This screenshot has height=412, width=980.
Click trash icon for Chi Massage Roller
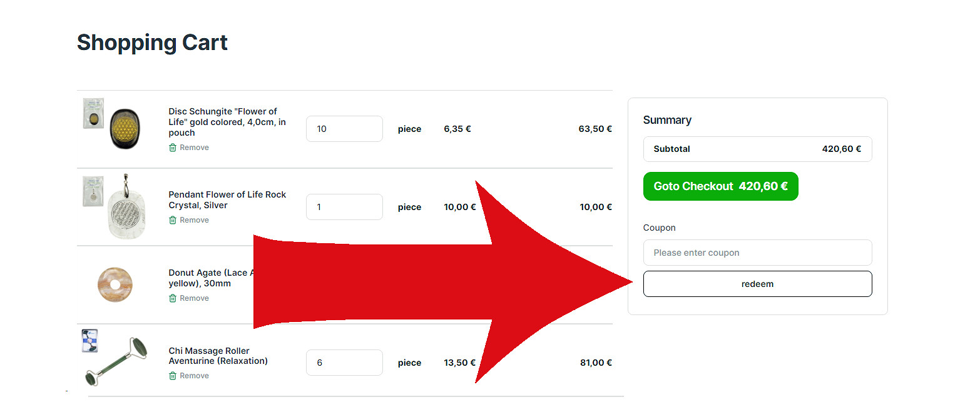pyautogui.click(x=173, y=376)
